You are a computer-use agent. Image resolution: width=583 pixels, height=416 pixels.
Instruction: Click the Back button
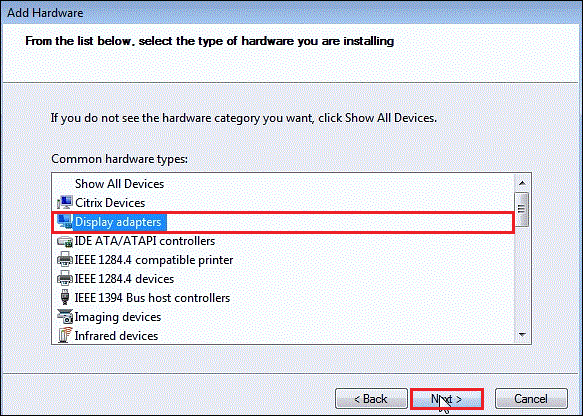coord(371,399)
